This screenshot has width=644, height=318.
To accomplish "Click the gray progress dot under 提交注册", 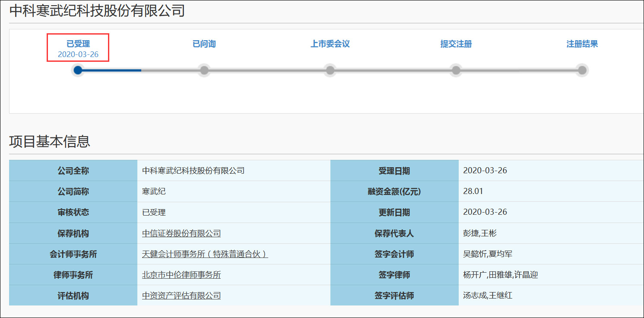I will pos(456,70).
